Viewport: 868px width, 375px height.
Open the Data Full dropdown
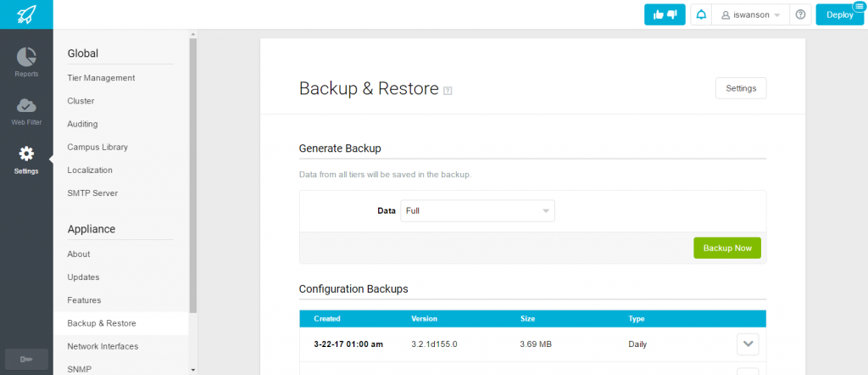tap(478, 211)
